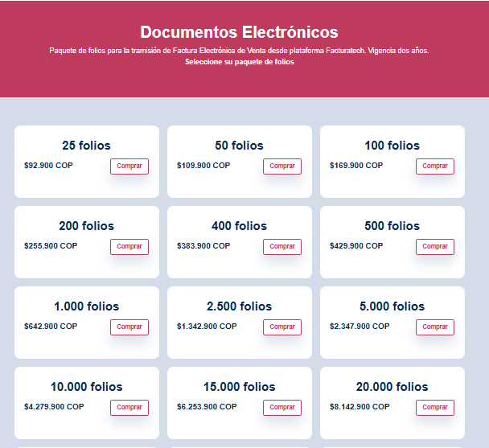Click the $1.342.900 COP price label
This screenshot has height=448, width=489.
tap(207, 327)
